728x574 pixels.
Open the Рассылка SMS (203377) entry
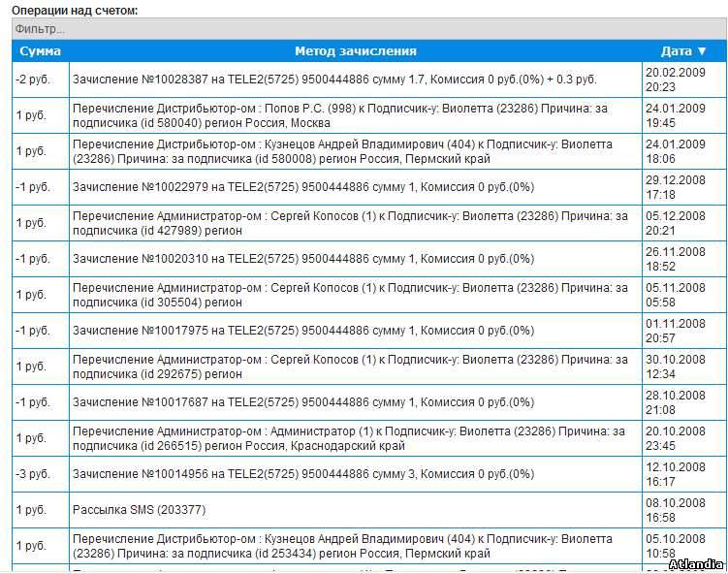coord(140,510)
